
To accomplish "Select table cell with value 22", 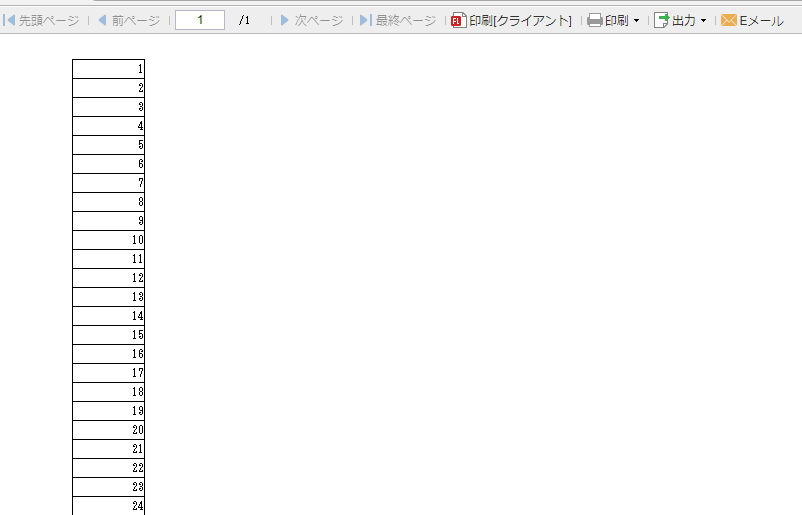I will tap(108, 468).
